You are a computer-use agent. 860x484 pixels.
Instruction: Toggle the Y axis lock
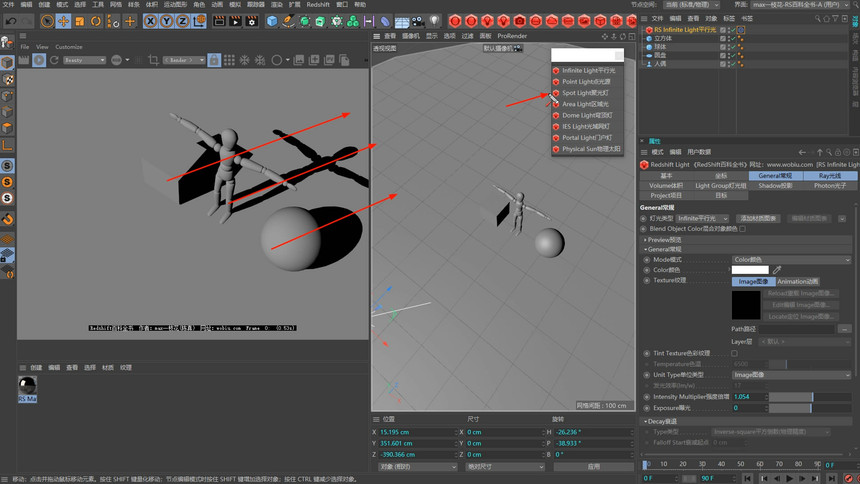pos(167,21)
